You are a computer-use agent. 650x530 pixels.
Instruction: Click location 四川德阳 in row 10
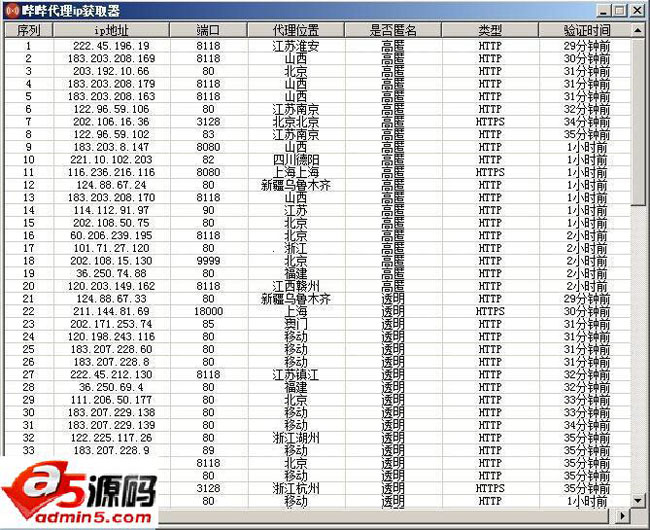[296, 160]
